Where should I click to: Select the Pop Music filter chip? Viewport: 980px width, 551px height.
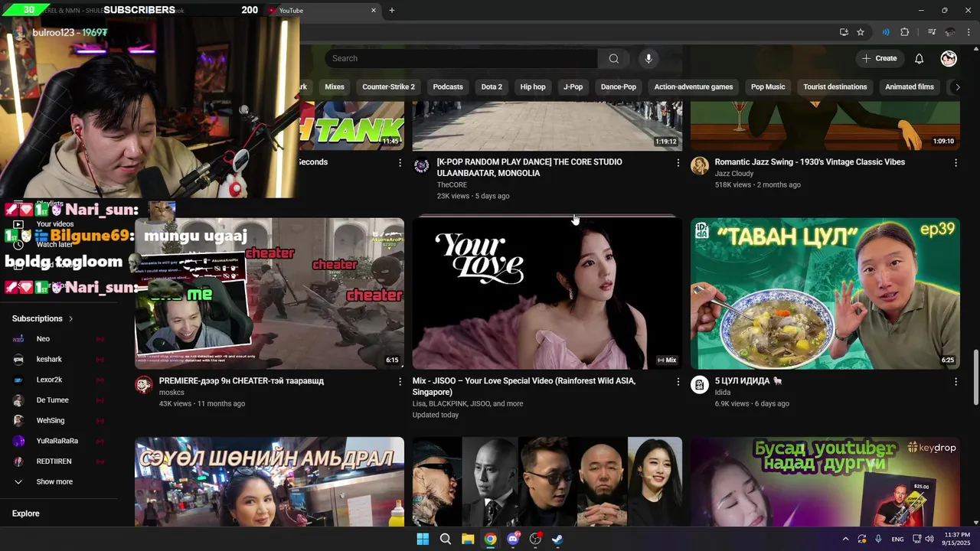click(768, 86)
